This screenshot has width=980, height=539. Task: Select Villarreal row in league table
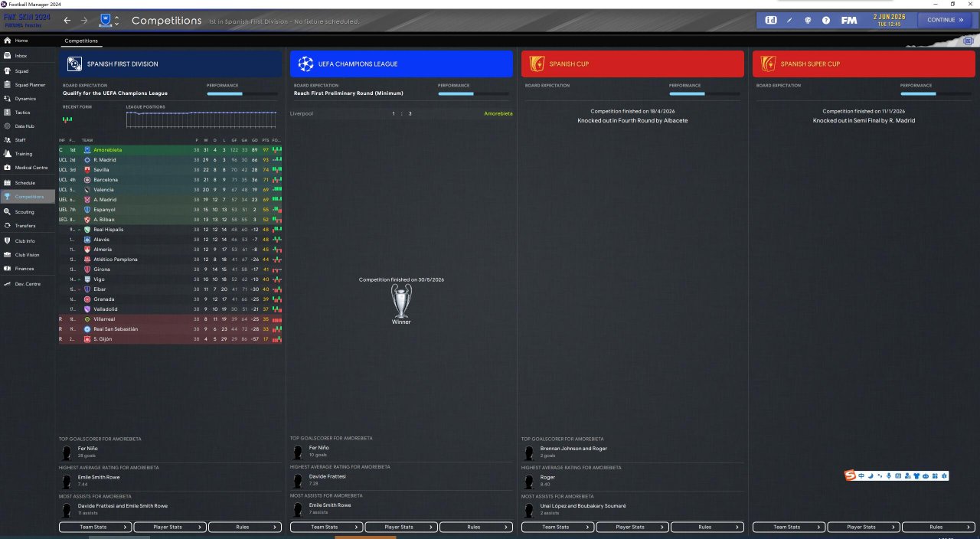pyautogui.click(x=171, y=319)
